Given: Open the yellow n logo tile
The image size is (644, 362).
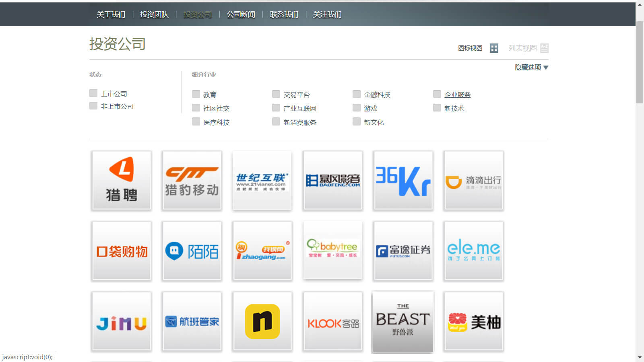Looking at the screenshot, I should (x=262, y=321).
